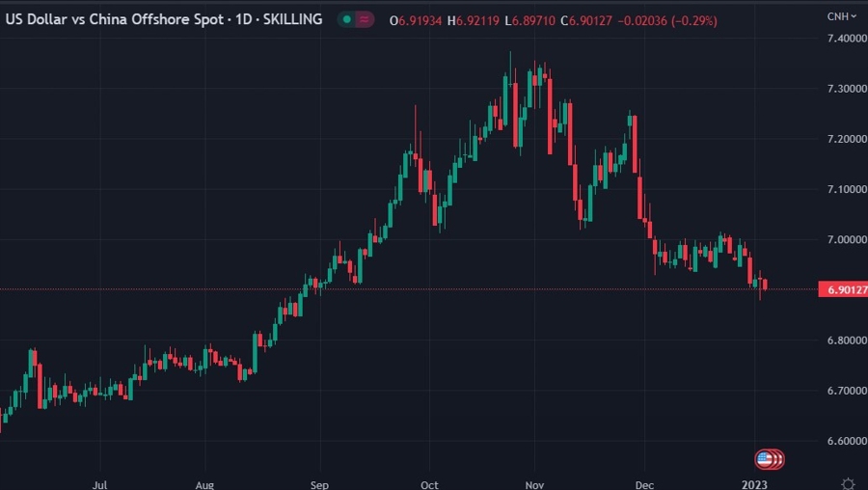868x490 pixels.
Task: Click the 7.10000 price scale label
Action: [x=847, y=189]
